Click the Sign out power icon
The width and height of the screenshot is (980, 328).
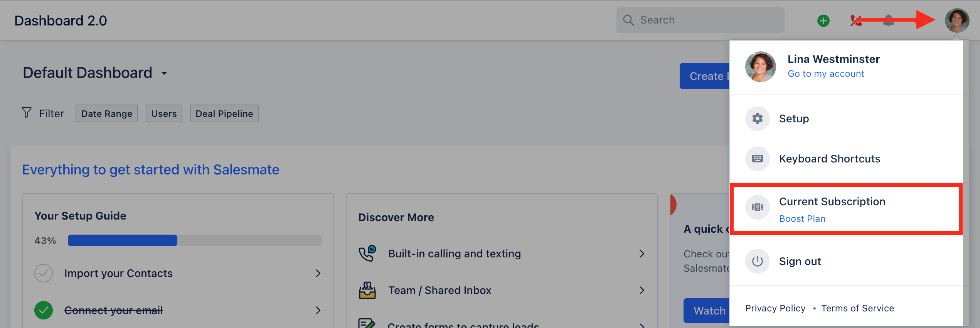758,261
